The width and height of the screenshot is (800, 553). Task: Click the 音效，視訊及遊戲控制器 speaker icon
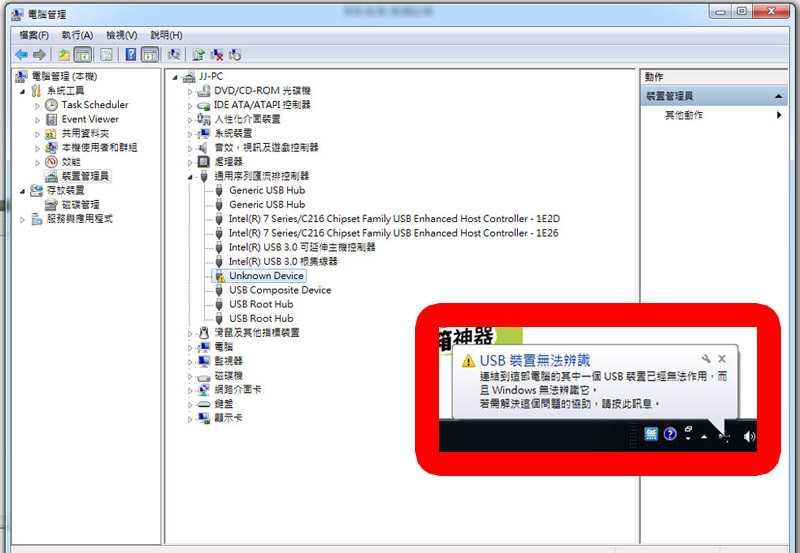click(204, 148)
